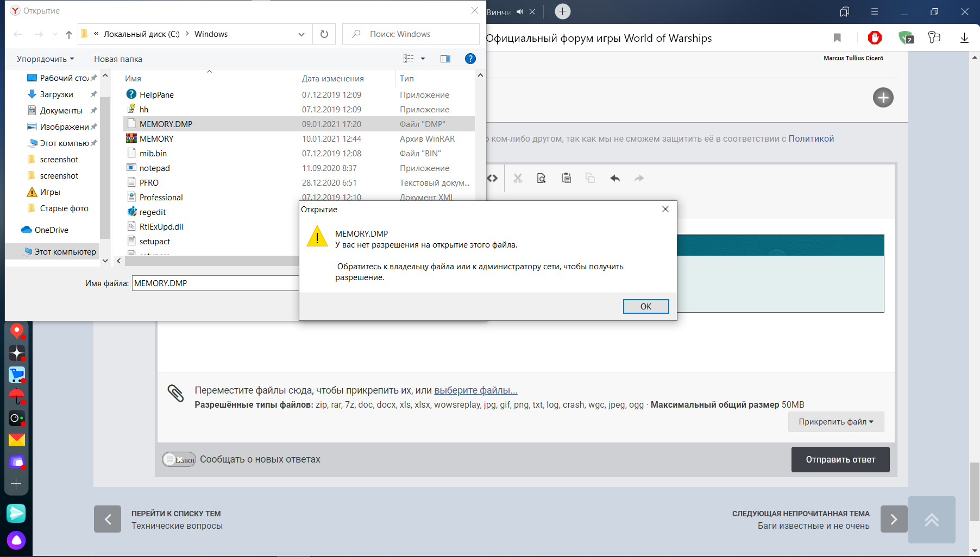980x557 pixels.
Task: Toggle the preview pane button in file dialog
Action: click(445, 59)
